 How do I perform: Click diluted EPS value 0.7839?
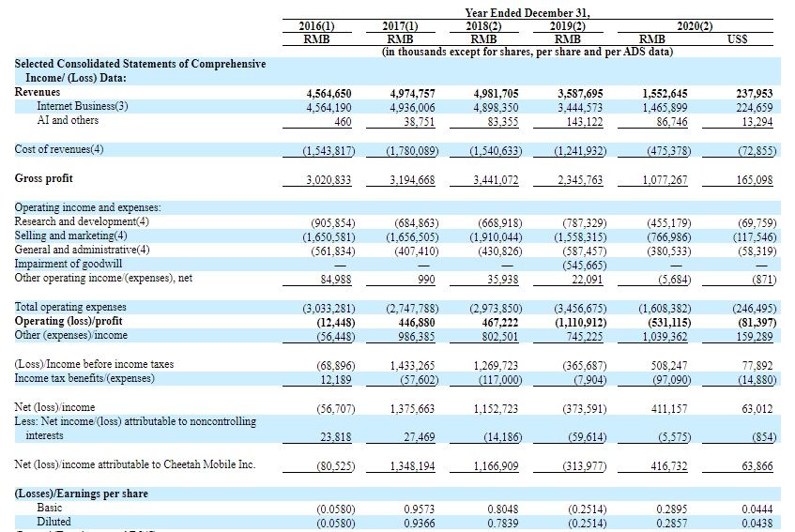click(503, 524)
